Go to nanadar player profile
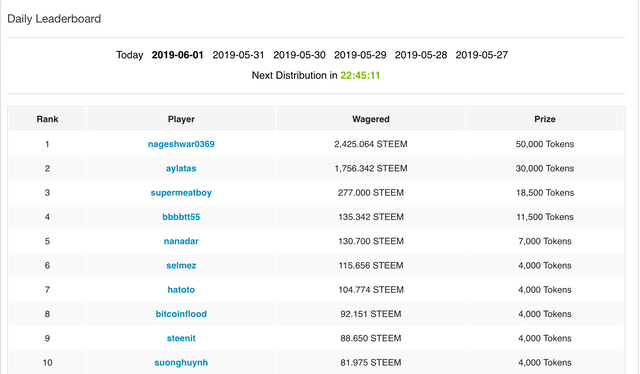Image resolution: width=640 pixels, height=374 pixels. [181, 241]
